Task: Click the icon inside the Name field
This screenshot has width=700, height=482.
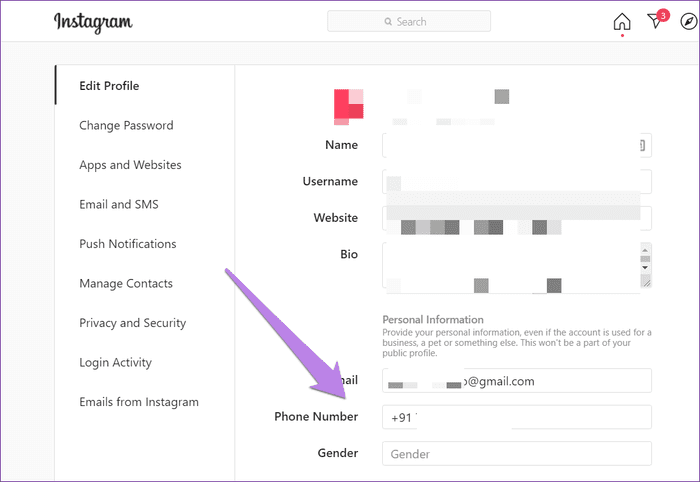Action: [x=642, y=145]
